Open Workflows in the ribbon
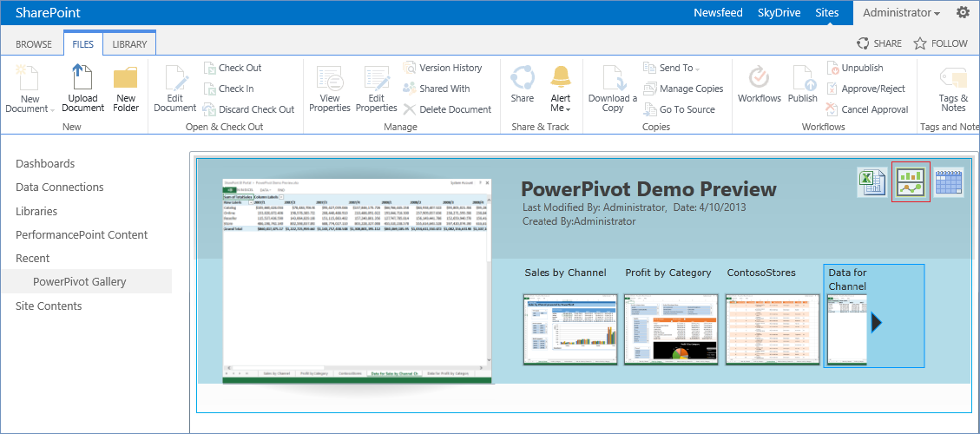 (x=760, y=84)
